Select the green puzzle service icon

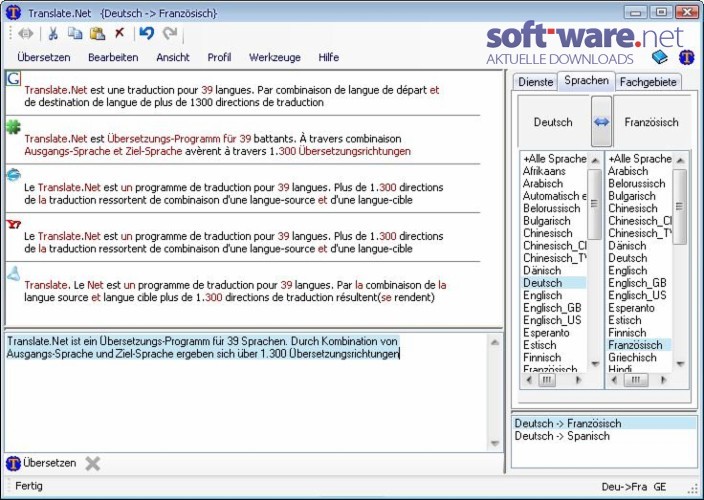[13, 127]
